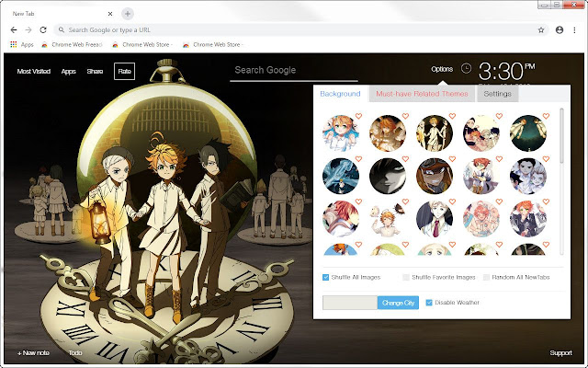Click the heart on the fourth third-row thumbnail
This screenshot has width=588, height=368.
[499, 201]
